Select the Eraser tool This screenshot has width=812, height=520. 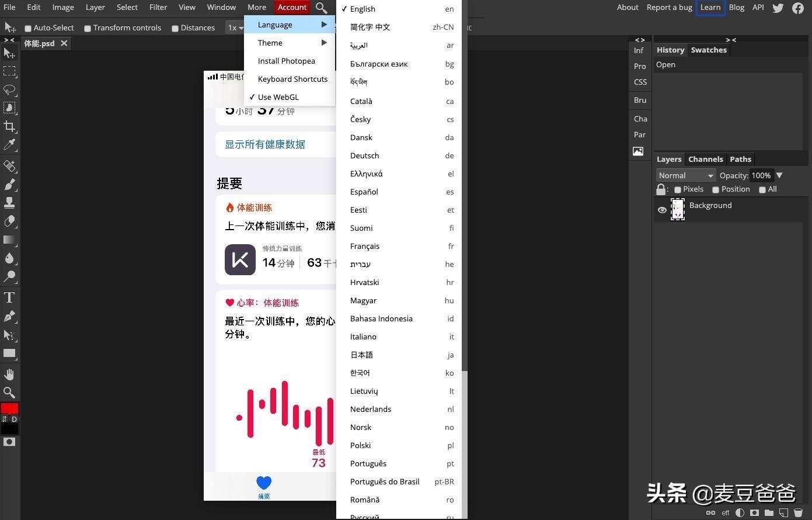pos(9,221)
